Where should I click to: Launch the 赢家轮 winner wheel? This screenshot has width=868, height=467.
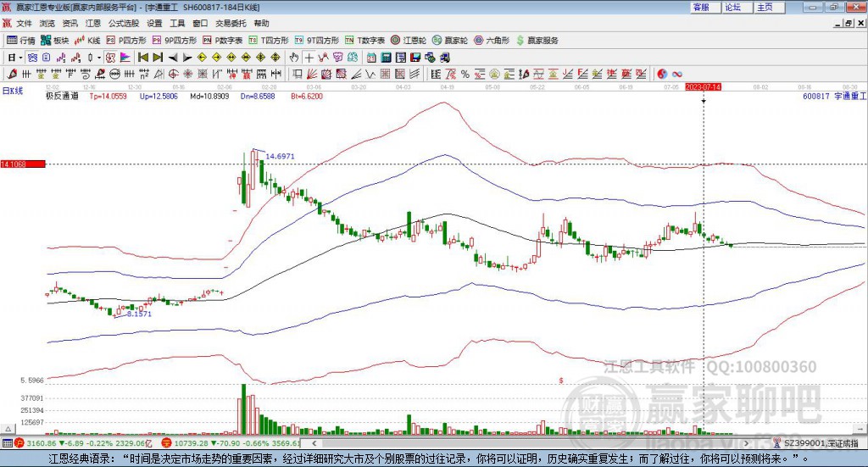coord(450,41)
